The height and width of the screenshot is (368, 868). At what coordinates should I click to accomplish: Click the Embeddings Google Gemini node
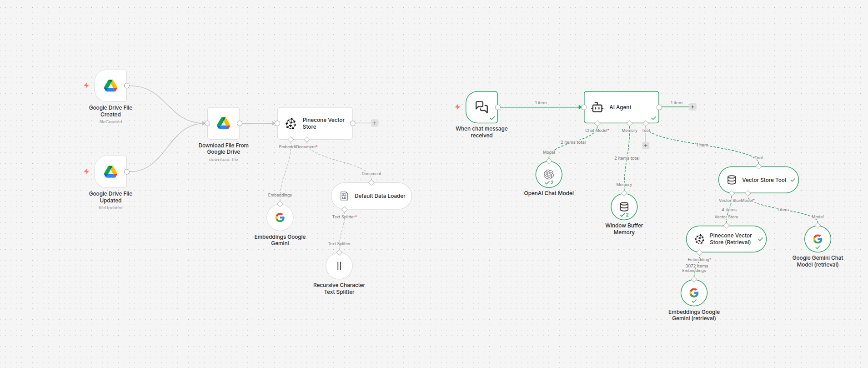click(x=280, y=217)
